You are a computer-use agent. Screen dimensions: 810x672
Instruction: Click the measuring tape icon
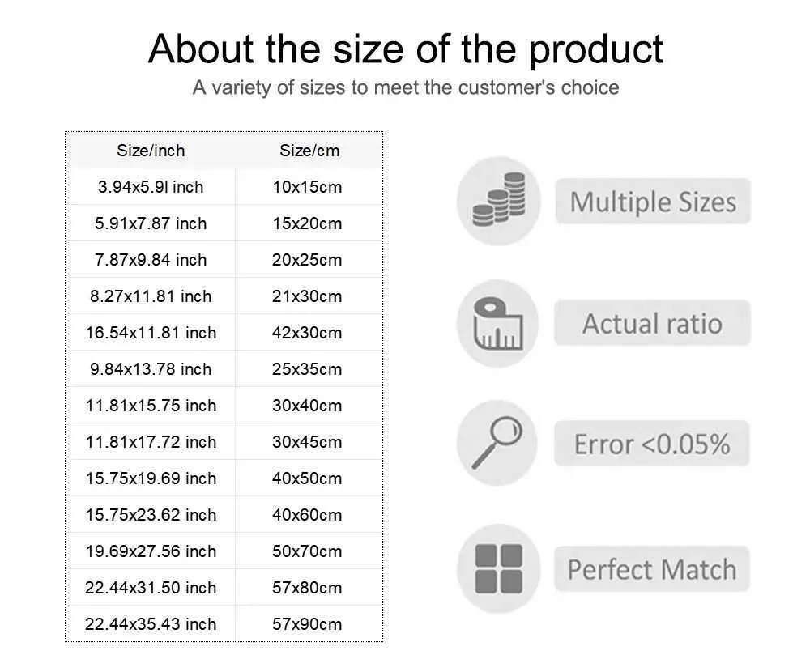click(498, 324)
